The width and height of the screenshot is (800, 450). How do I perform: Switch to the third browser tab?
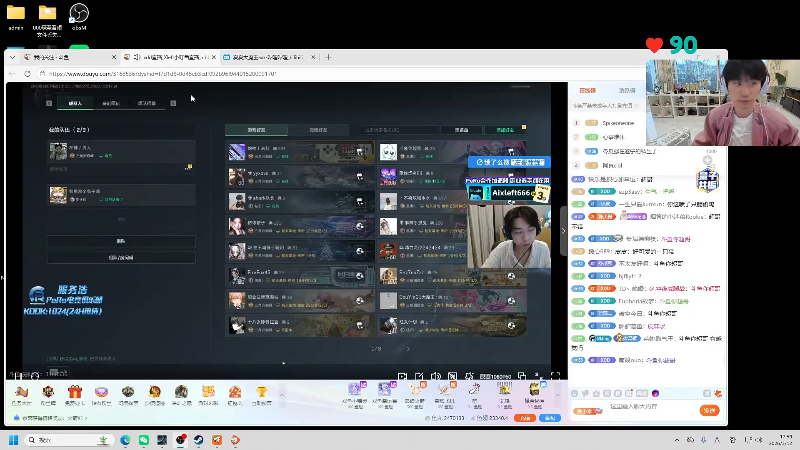pyautogui.click(x=268, y=57)
